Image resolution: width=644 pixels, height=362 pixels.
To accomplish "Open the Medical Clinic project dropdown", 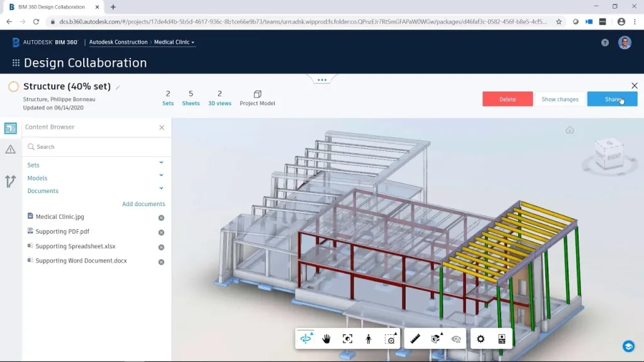I will (174, 42).
